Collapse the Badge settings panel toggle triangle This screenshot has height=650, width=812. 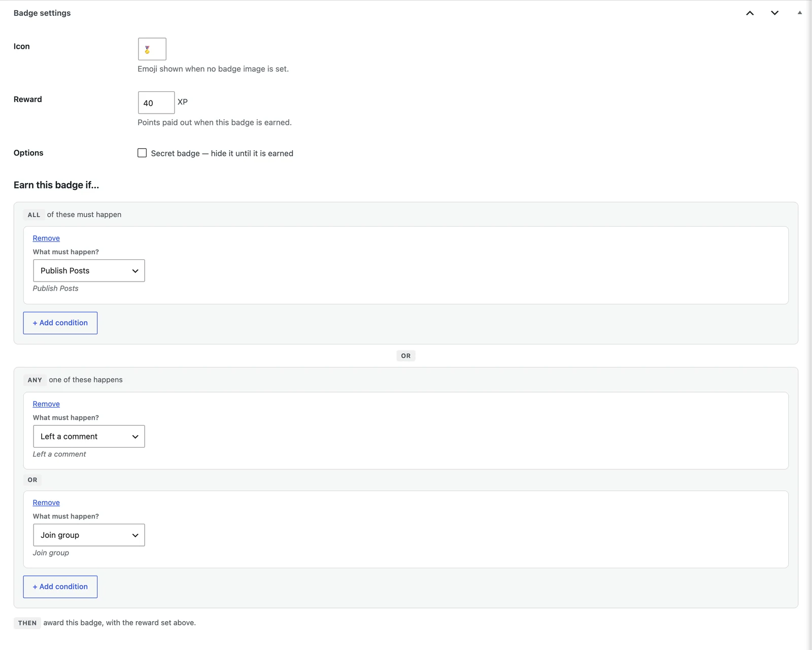(x=800, y=13)
